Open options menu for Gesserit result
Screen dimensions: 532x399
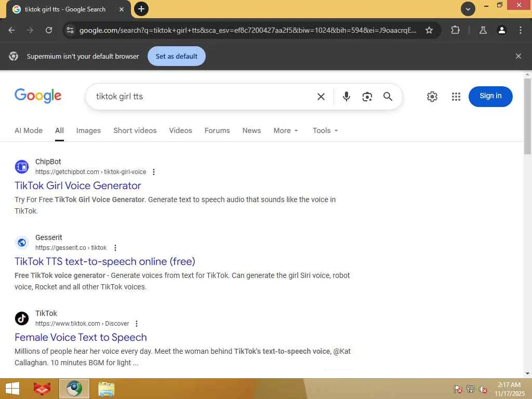[115, 248]
